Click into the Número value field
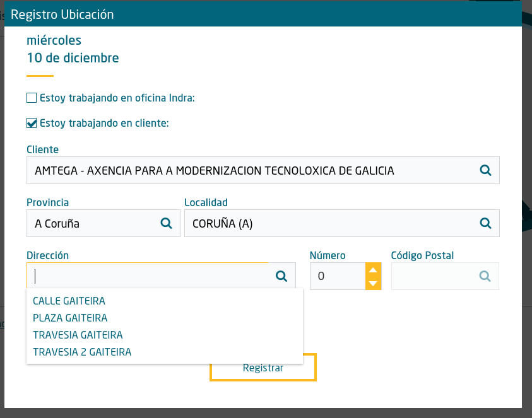This screenshot has width=532, height=418. click(x=338, y=276)
